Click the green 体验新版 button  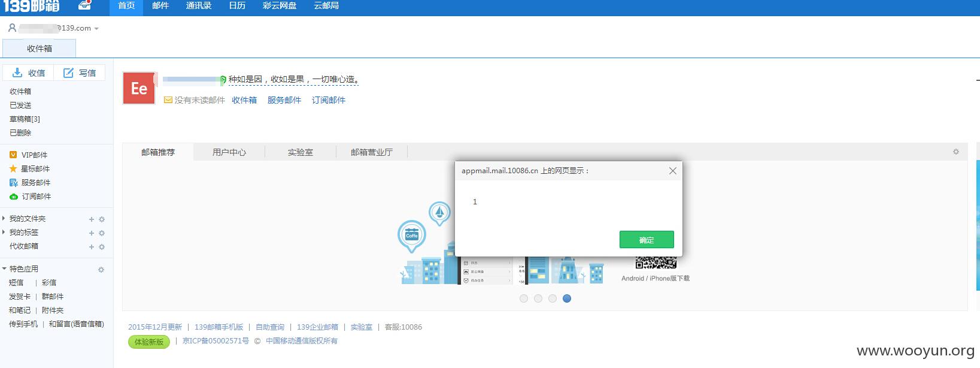(149, 342)
